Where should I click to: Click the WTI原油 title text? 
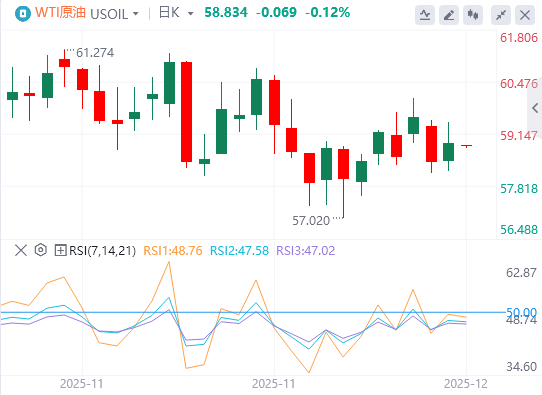pyautogui.click(x=60, y=13)
